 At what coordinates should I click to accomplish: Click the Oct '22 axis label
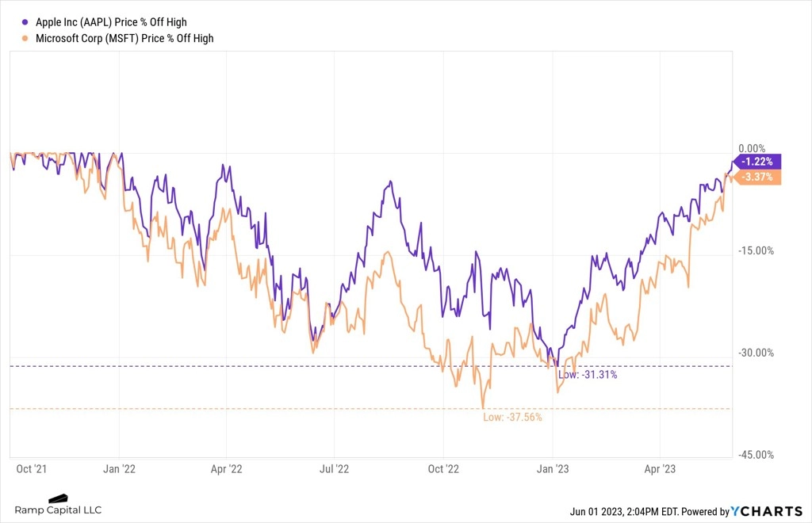(443, 469)
